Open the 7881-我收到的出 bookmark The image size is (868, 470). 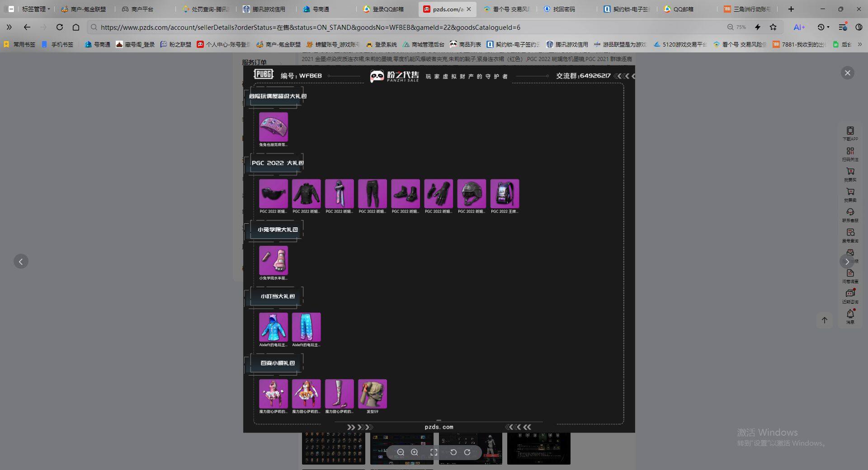(799, 44)
